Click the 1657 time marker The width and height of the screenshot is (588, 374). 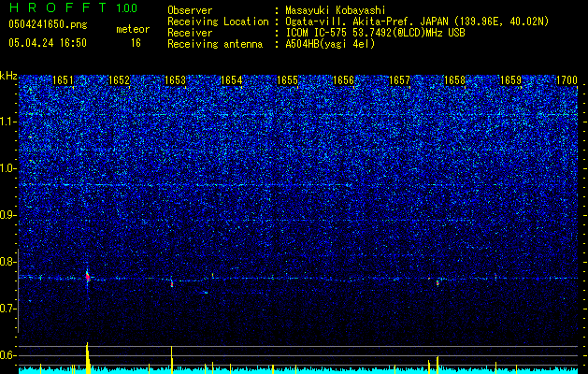tap(399, 80)
